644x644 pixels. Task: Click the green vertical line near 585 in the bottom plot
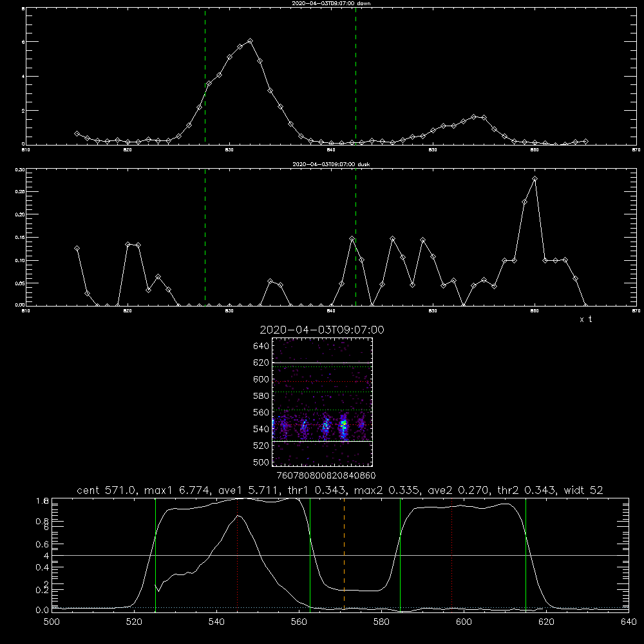click(400, 555)
